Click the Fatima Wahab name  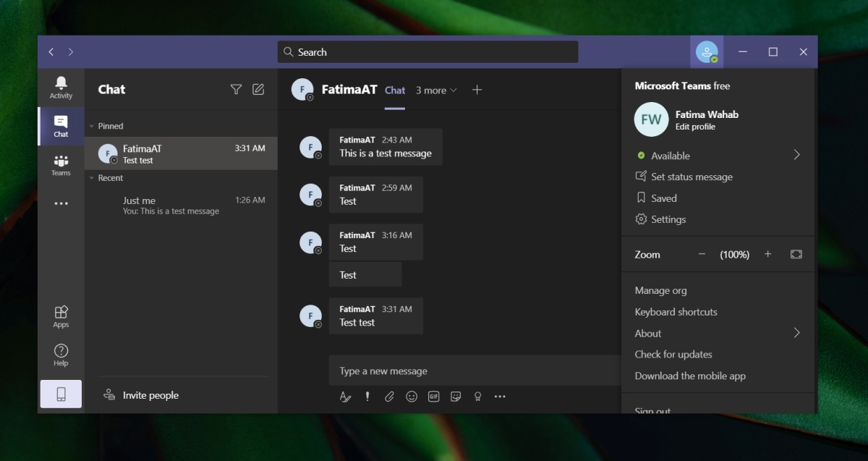coord(707,114)
